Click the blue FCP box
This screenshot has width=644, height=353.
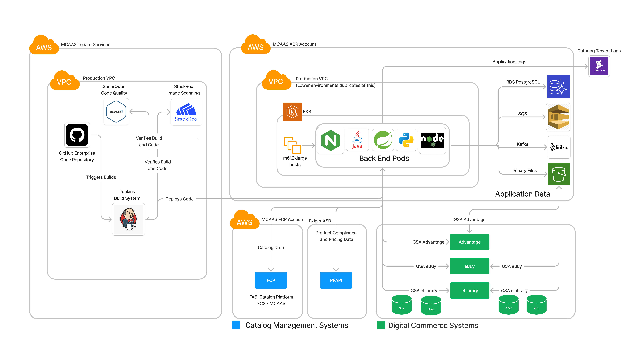pyautogui.click(x=271, y=280)
